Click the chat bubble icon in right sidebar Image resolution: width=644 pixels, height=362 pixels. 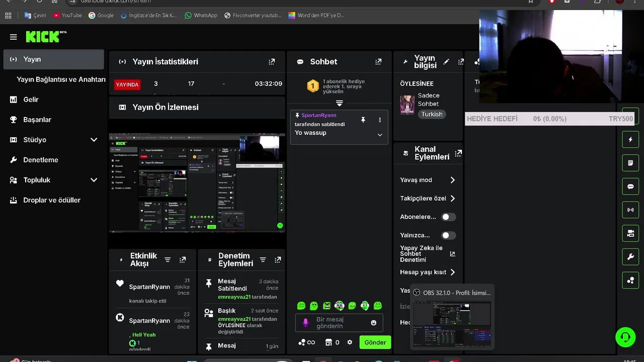click(630, 187)
